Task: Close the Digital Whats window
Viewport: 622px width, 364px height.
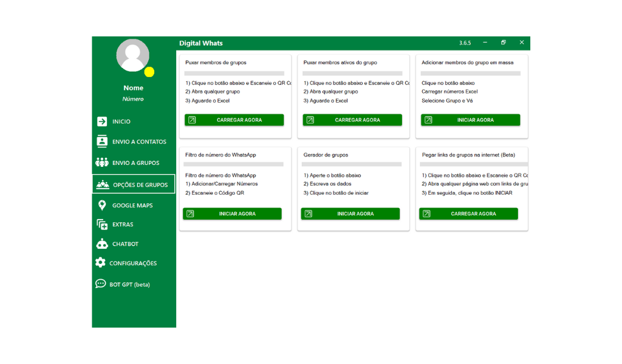Action: tap(522, 42)
